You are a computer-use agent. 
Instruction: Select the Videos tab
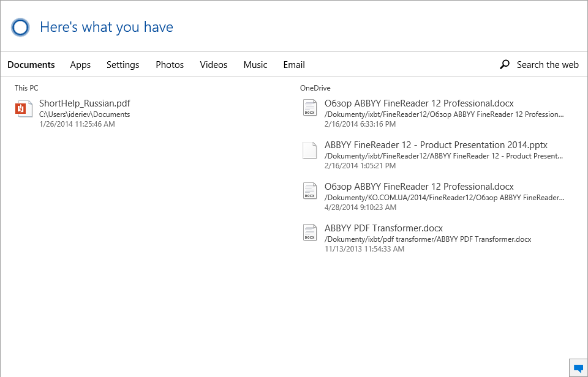(213, 65)
